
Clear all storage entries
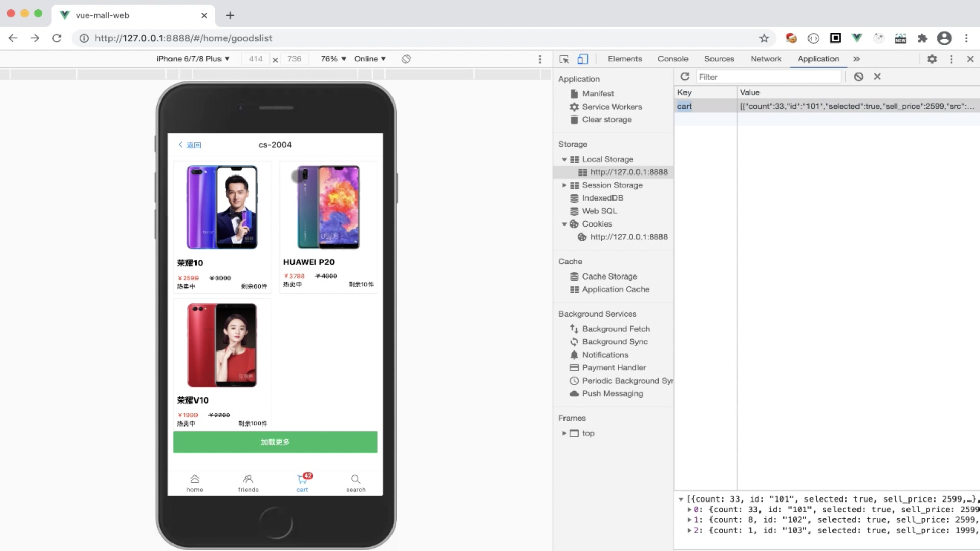pos(859,77)
